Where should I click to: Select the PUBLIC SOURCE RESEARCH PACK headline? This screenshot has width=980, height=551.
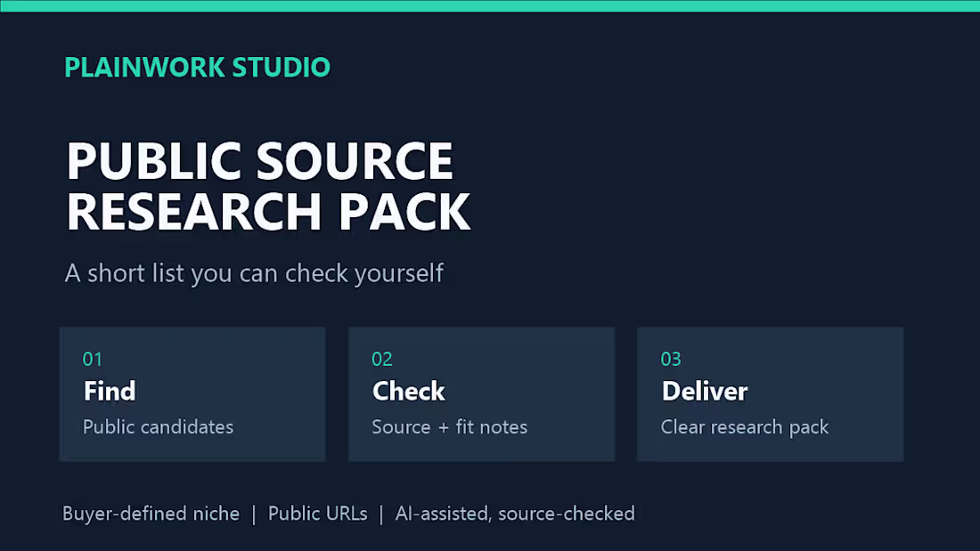click(268, 186)
